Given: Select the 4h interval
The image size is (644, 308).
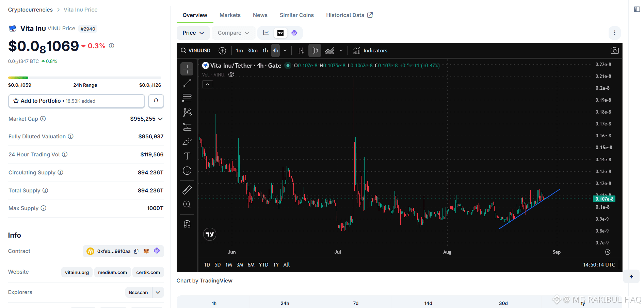Looking at the screenshot, I should 275,51.
